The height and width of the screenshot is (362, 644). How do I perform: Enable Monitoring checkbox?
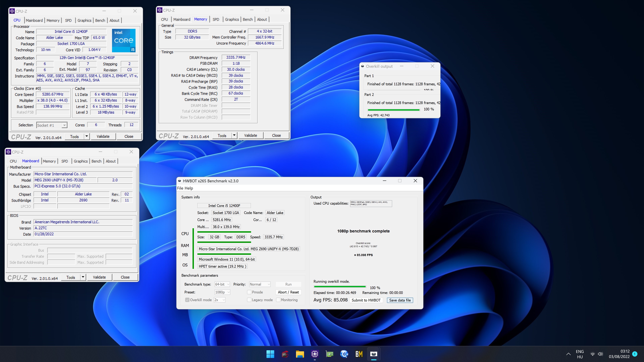point(278,300)
